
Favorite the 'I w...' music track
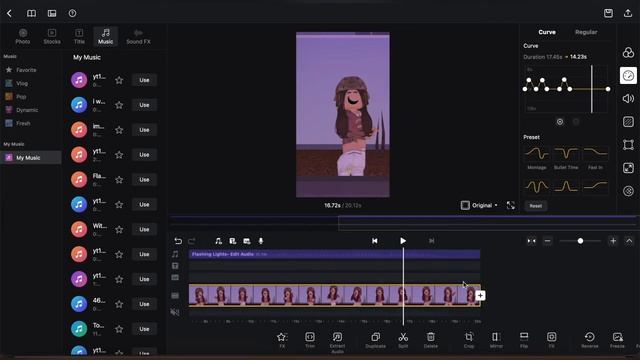[119, 105]
